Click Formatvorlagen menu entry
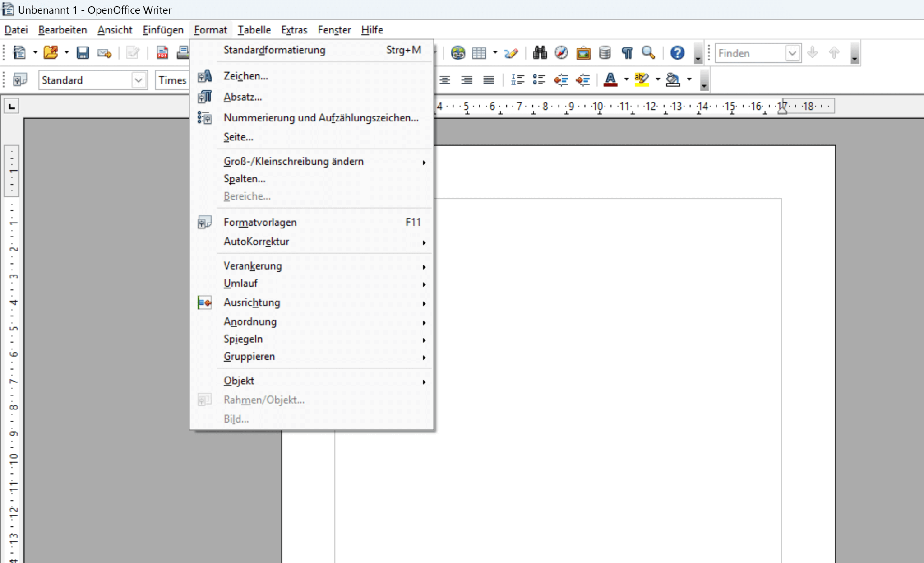Viewport: 924px width, 563px height. click(260, 222)
